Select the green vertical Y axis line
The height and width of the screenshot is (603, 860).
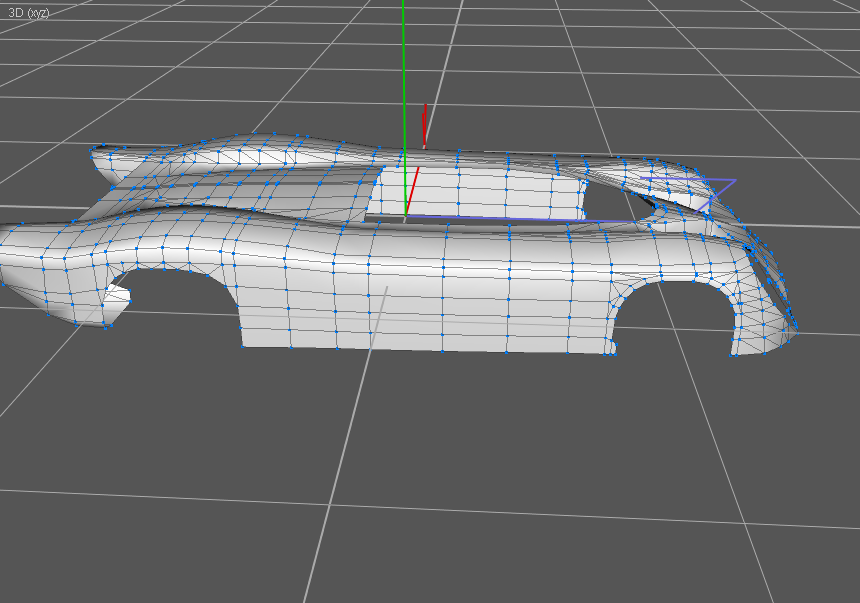coord(404,108)
